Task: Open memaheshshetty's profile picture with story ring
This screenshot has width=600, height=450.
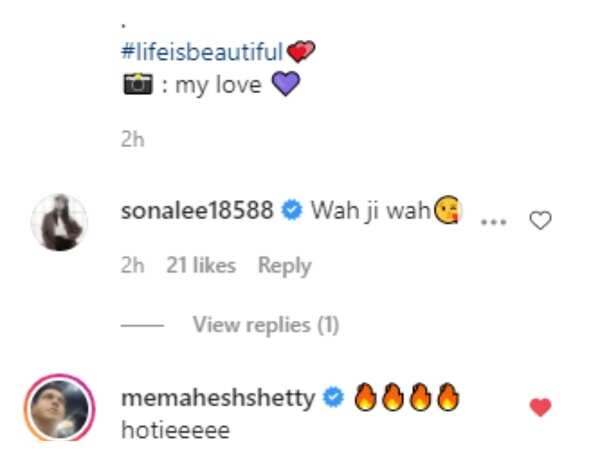Action: (59, 409)
